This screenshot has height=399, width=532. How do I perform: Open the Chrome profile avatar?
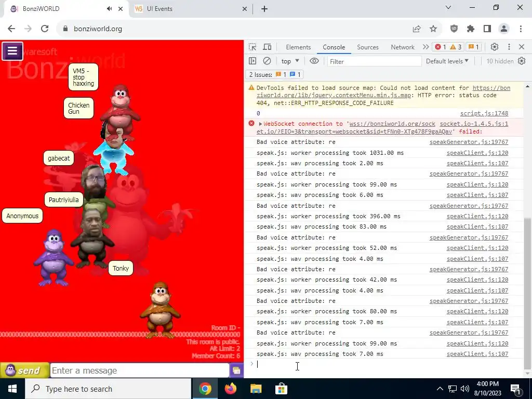click(x=504, y=29)
